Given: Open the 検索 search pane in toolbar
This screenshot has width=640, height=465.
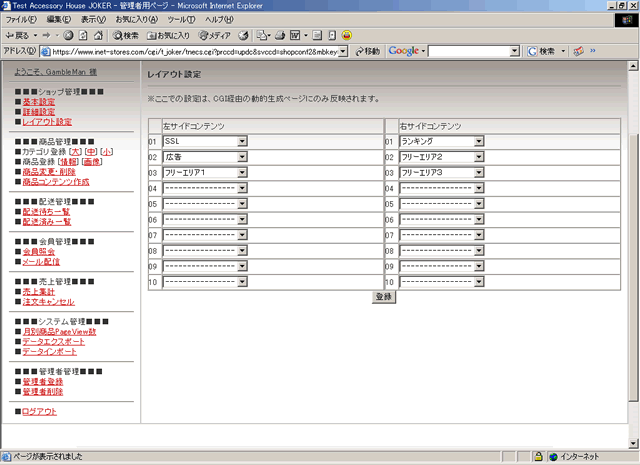Looking at the screenshot, I should pos(125,35).
